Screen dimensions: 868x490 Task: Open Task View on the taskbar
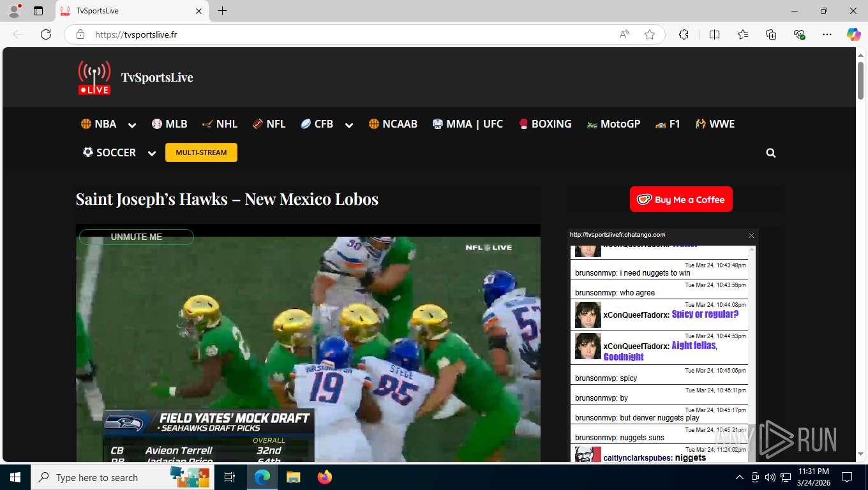(x=230, y=477)
